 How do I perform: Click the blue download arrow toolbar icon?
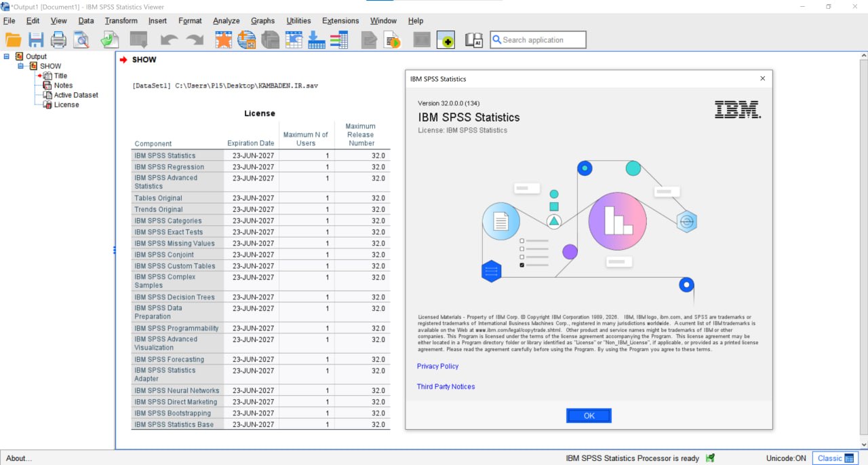(x=317, y=40)
